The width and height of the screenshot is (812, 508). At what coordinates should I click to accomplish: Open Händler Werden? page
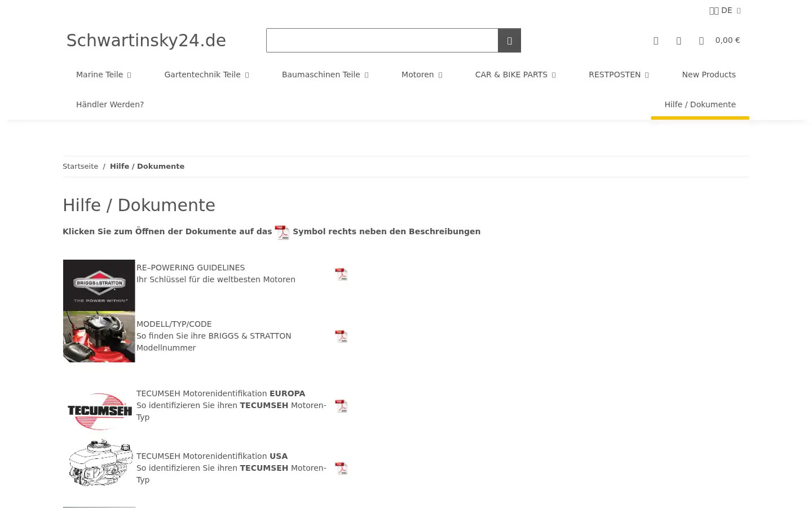pyautogui.click(x=110, y=104)
